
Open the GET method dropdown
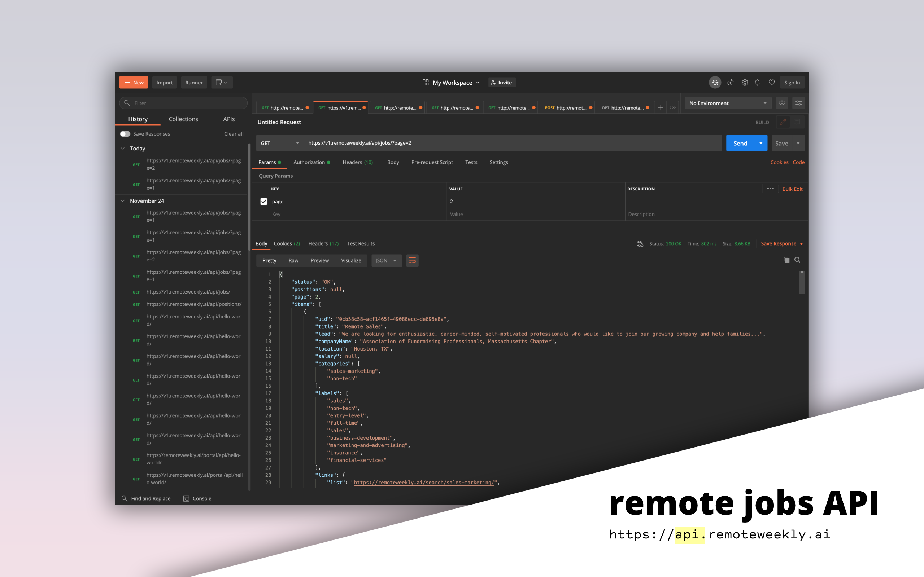pos(280,143)
